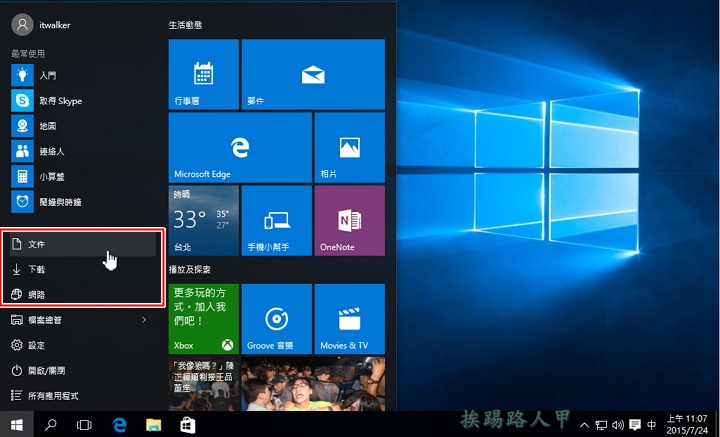This screenshot has width=720, height=437.
Task: Expand the 檔案總管 jump list arrow
Action: point(144,320)
